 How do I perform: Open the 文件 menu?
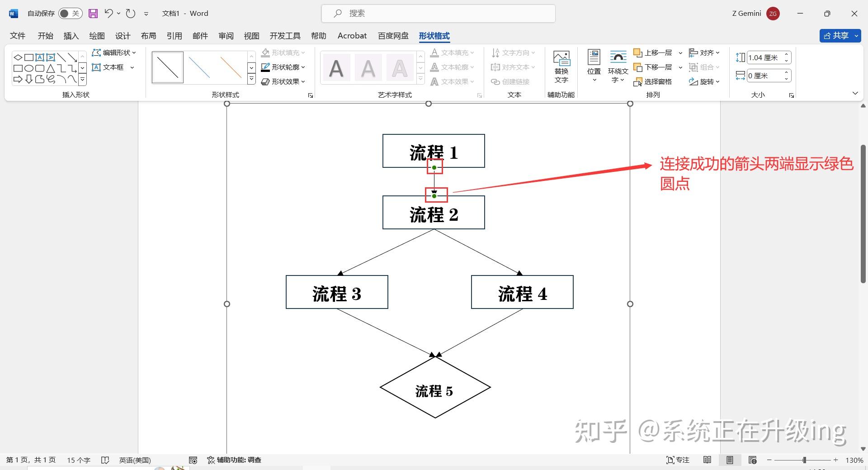coord(17,36)
